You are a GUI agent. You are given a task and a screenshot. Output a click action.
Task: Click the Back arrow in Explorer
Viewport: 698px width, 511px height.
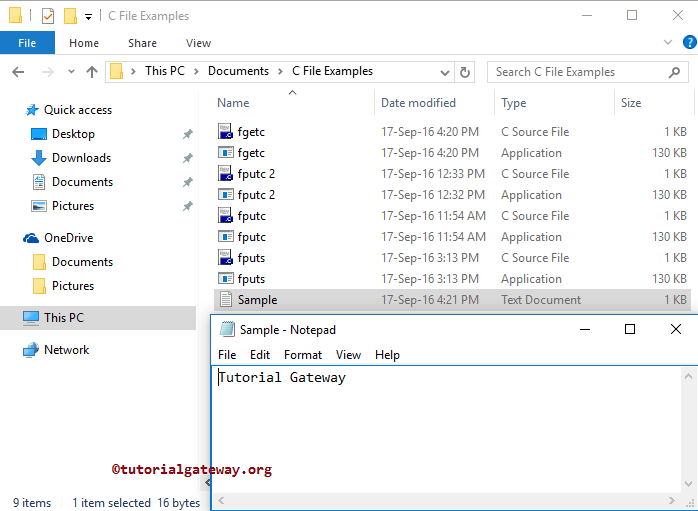pyautogui.click(x=18, y=72)
